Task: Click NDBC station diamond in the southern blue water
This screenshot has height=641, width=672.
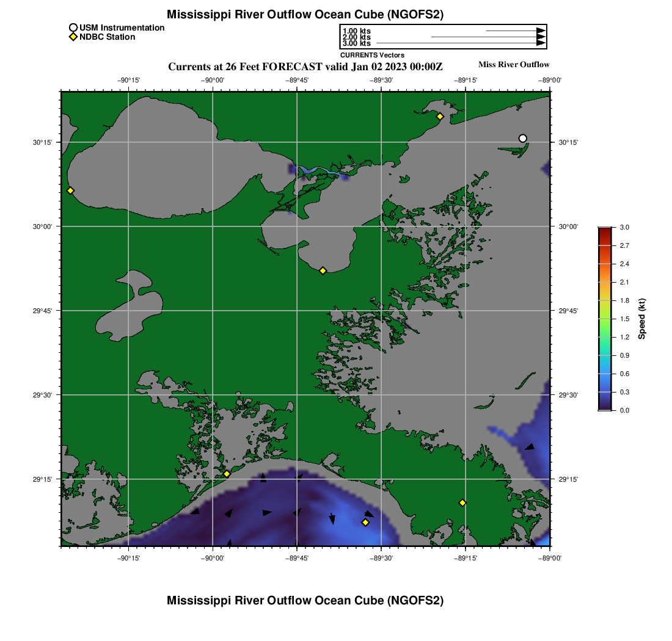Action: click(x=365, y=522)
